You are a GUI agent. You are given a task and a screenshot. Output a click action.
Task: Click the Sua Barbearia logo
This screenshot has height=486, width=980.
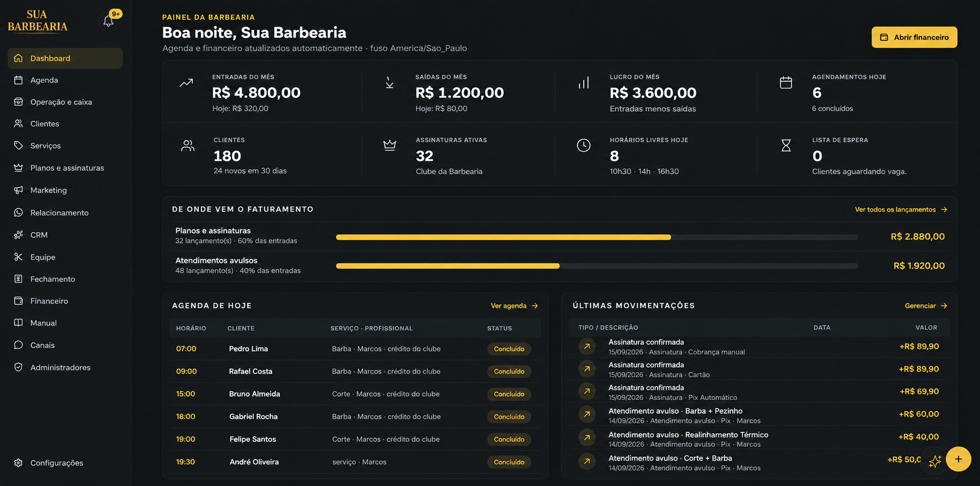[x=37, y=21]
